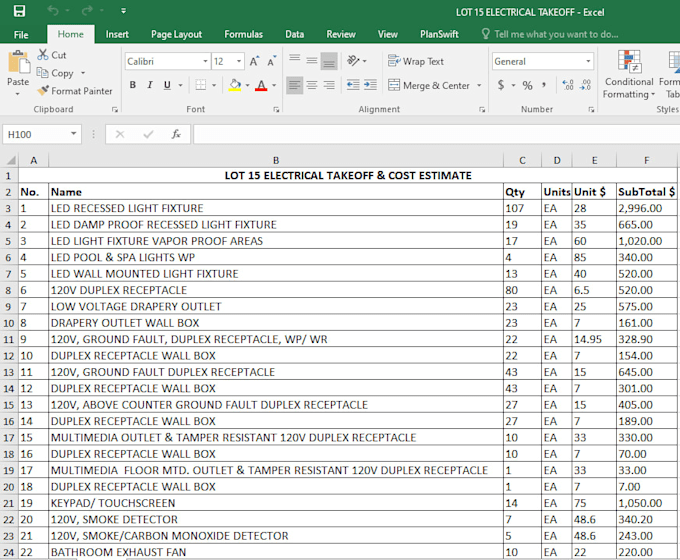Toggle Center alignment
Viewport: 680px width, 560px height.
point(312,85)
